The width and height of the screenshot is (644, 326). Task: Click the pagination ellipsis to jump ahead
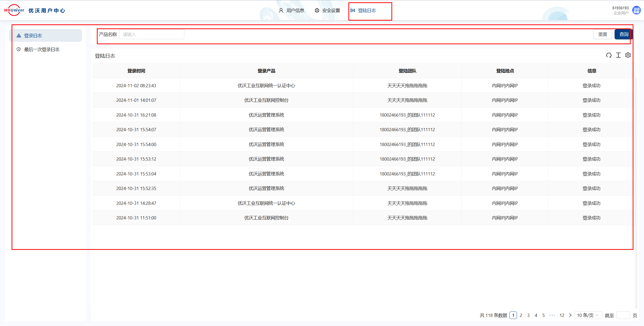point(552,315)
